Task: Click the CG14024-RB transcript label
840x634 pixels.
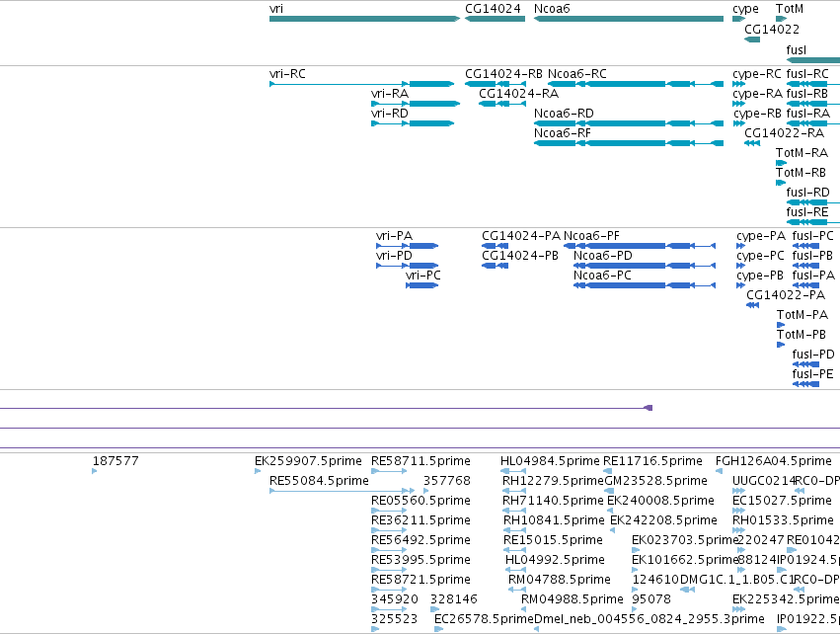Action: [503, 73]
